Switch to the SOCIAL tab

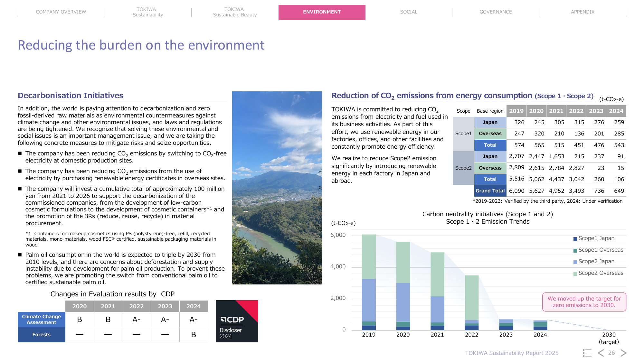[x=409, y=12]
